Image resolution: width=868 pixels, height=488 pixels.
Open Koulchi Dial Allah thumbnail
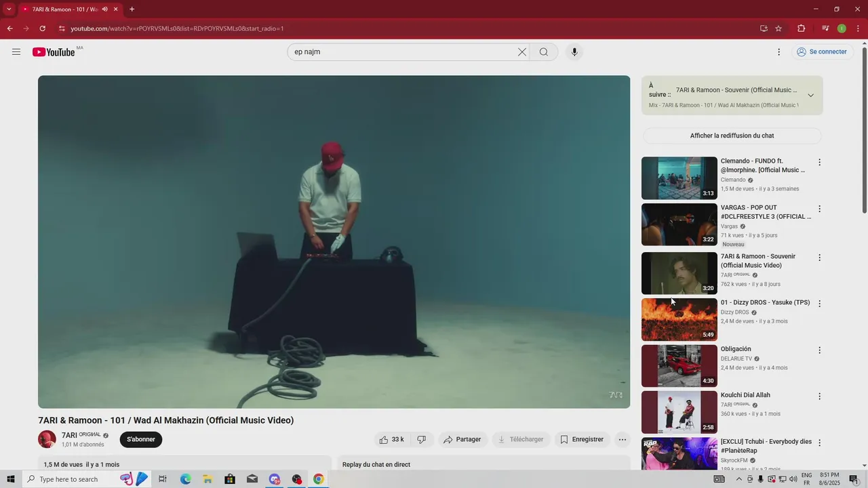[679, 412]
